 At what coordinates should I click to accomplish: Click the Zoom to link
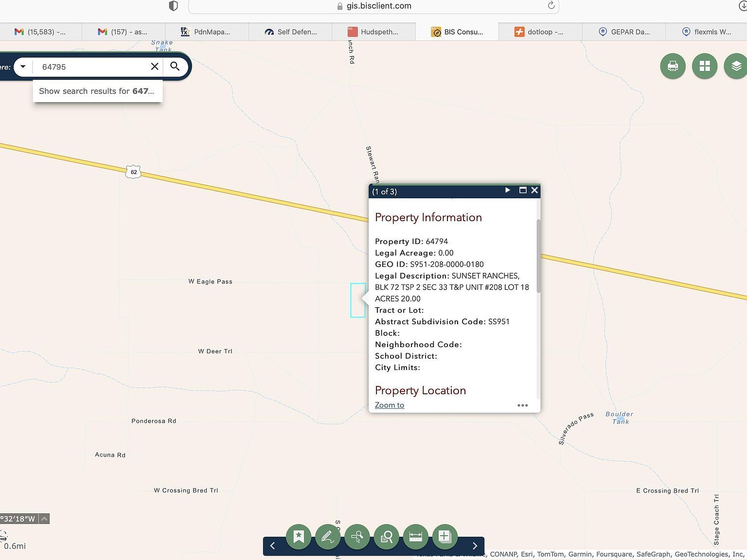coord(389,405)
